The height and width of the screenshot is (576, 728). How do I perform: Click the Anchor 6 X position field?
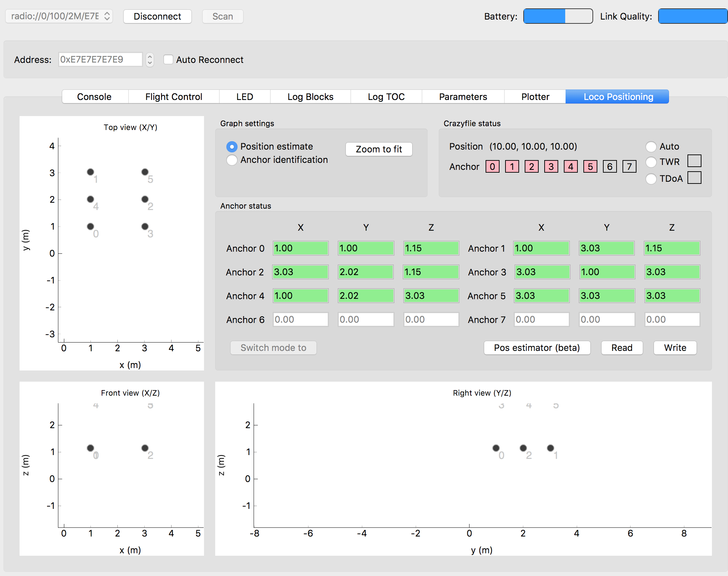[300, 319]
